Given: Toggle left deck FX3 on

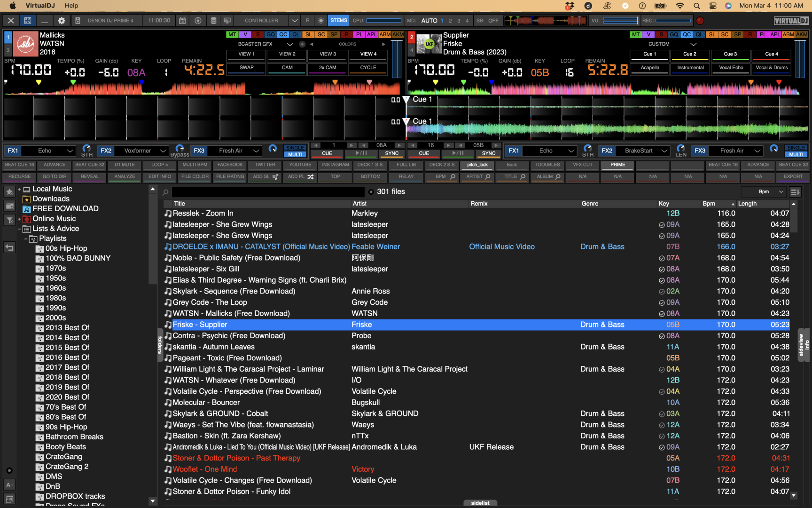Looking at the screenshot, I should pos(199,151).
